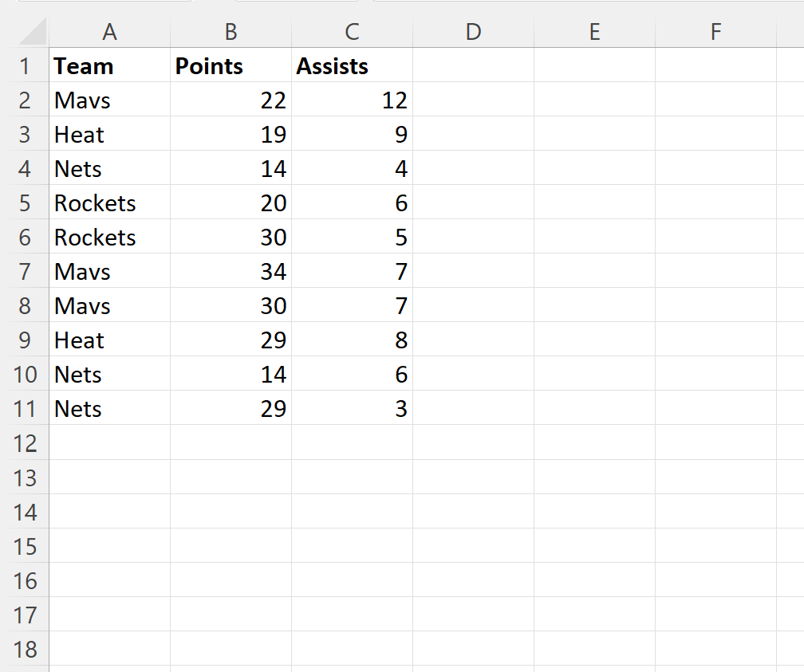
Task: Select row 11 header
Action: click(24, 409)
